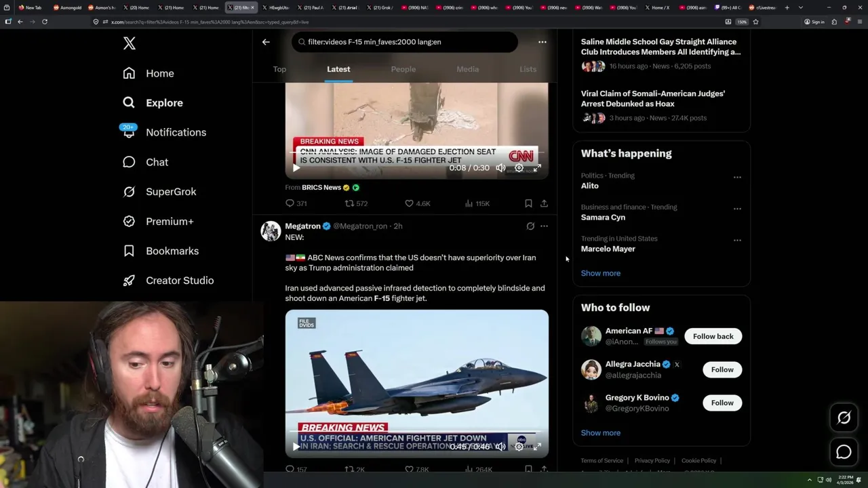Open SuperGrok in the sidebar

point(159,192)
